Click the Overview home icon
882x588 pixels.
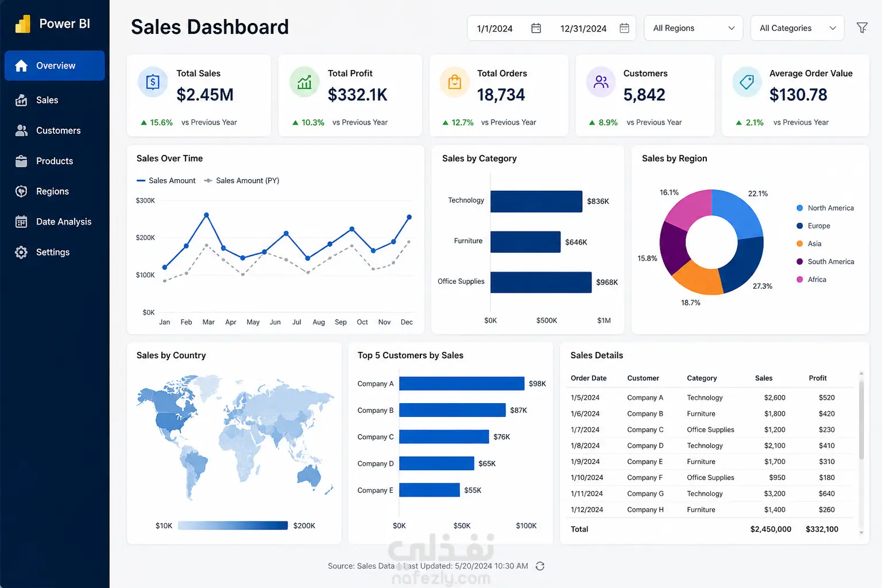point(21,66)
